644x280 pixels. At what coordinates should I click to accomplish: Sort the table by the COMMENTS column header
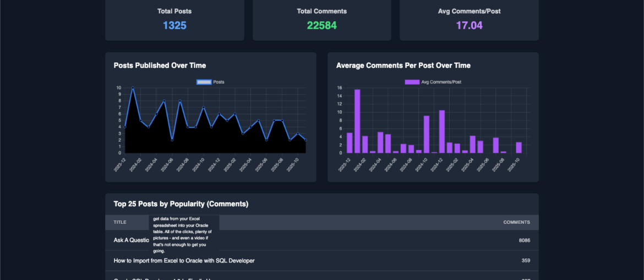(516, 222)
